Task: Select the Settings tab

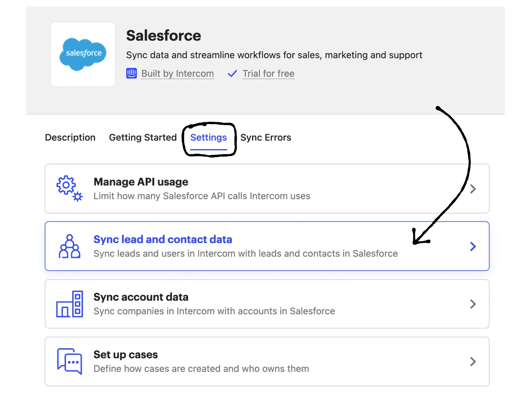Action: click(208, 137)
